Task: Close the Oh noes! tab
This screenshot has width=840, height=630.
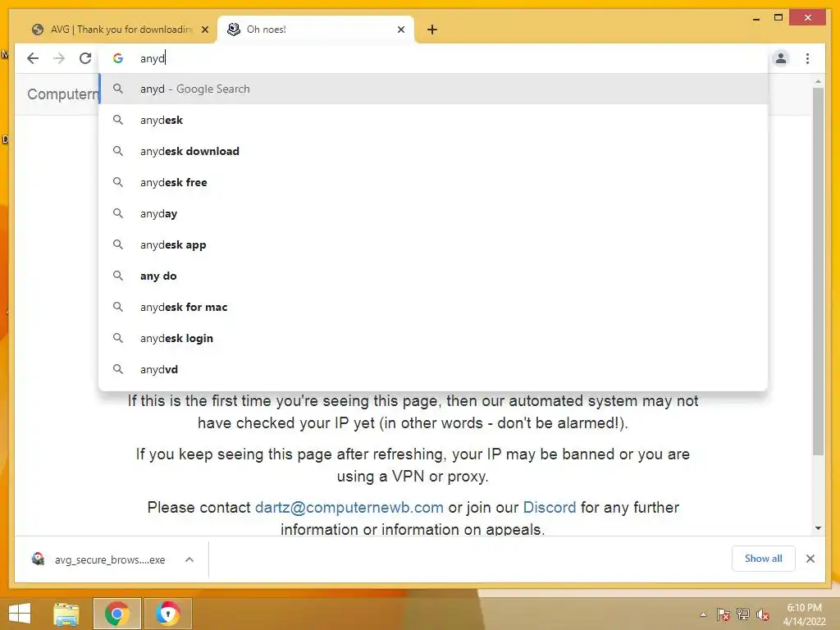Action: (x=400, y=30)
